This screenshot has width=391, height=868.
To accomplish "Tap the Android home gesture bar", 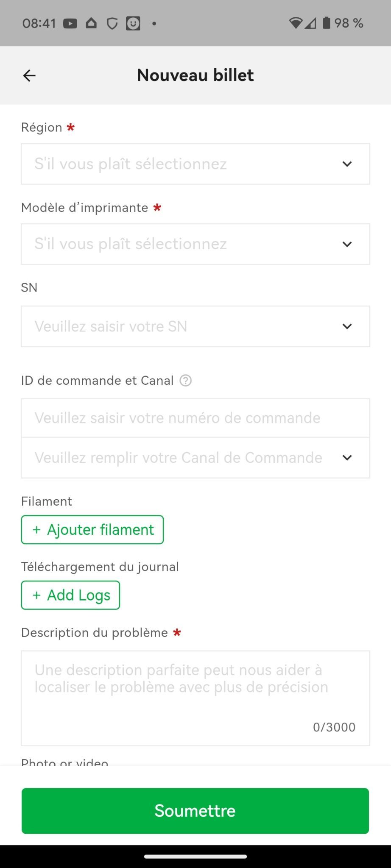I will pos(195,856).
